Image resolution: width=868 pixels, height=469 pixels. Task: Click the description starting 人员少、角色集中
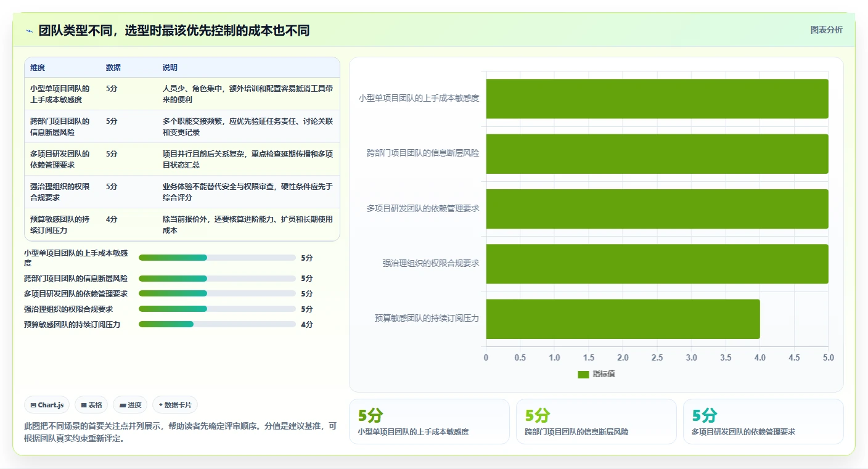pos(248,94)
